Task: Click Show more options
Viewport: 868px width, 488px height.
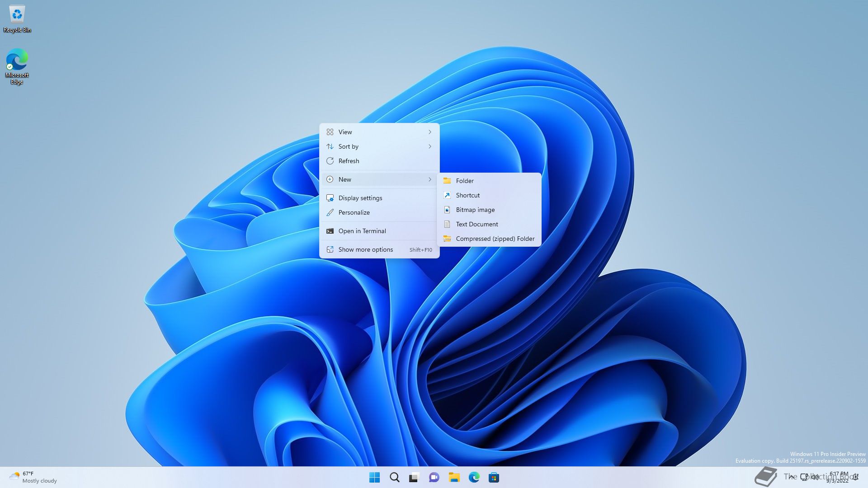Action: (x=379, y=249)
